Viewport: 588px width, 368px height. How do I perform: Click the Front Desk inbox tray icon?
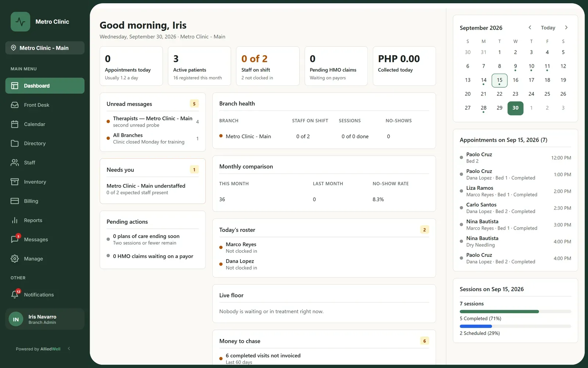15,105
